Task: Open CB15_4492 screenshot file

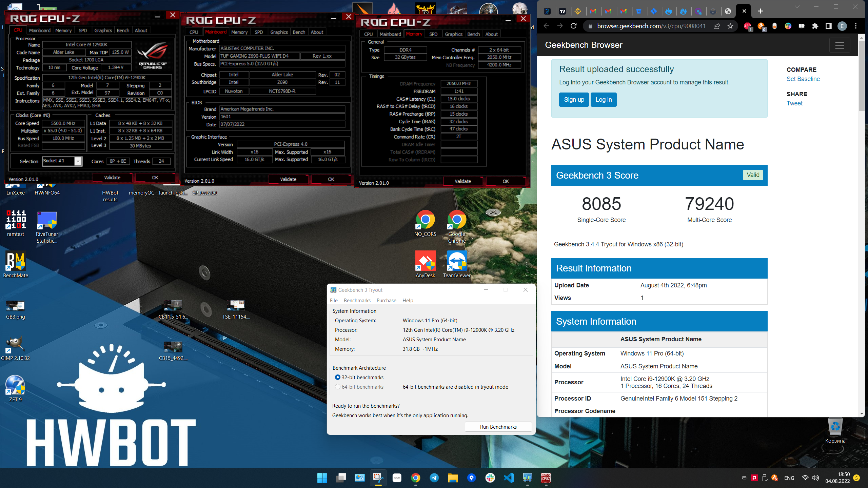Action: 173,351
